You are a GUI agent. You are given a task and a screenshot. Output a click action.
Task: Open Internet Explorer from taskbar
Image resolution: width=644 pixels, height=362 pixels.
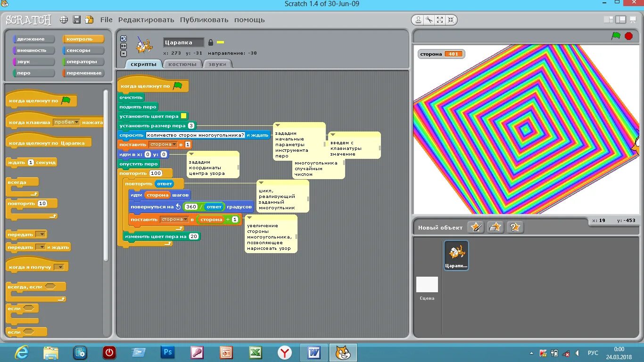coord(22,353)
